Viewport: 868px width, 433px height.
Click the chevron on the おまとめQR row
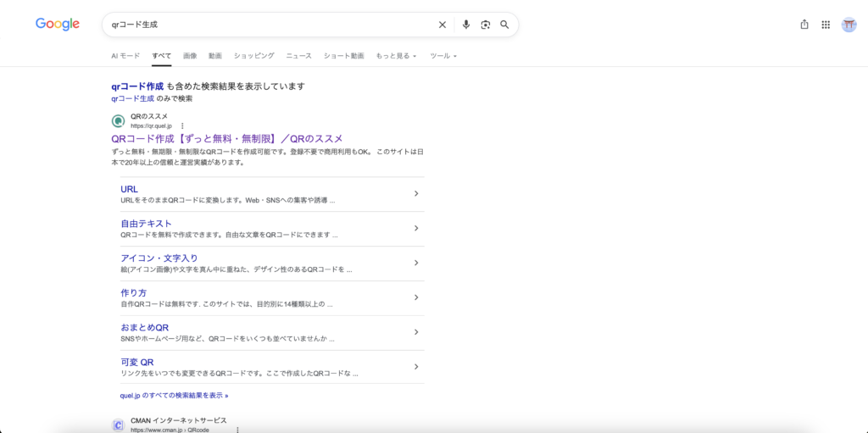click(x=416, y=332)
